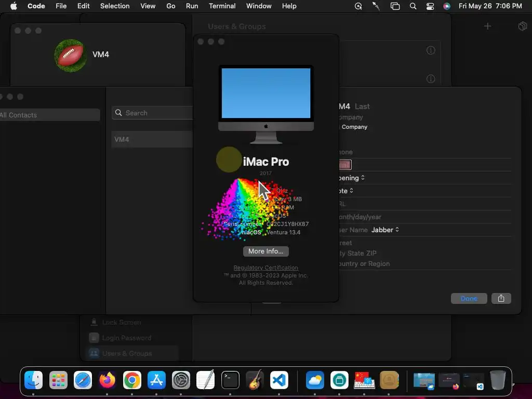Open the Jabber service dropdown

(385, 230)
